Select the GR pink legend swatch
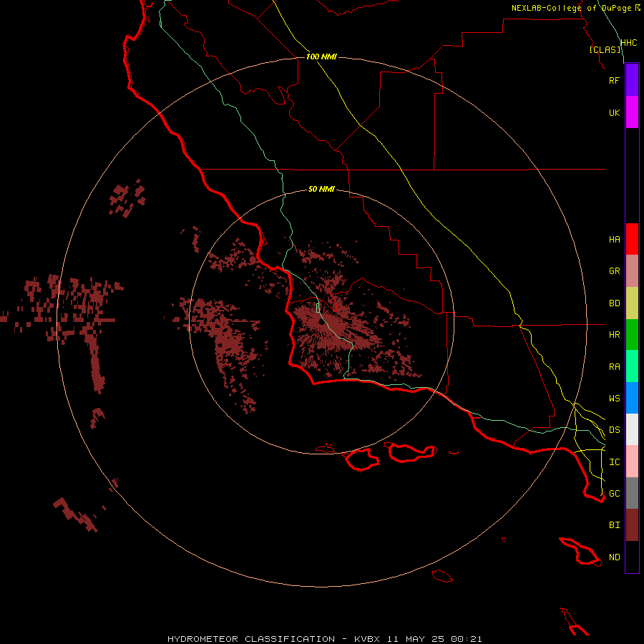 (x=632, y=271)
